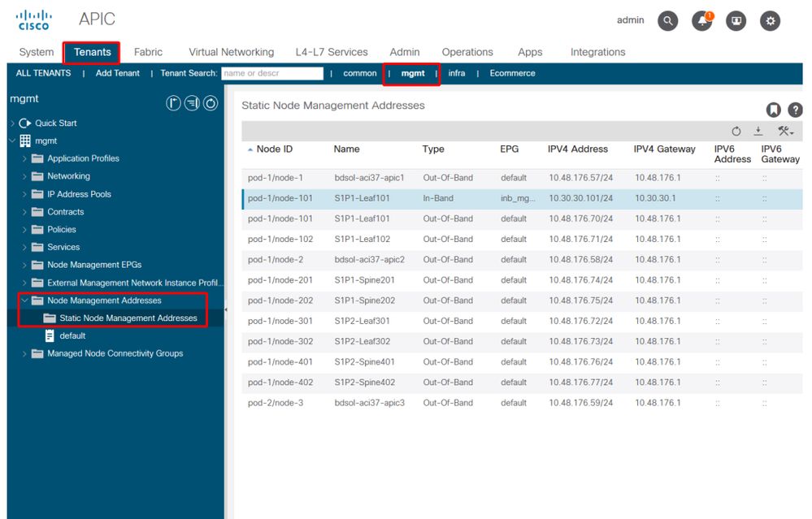Click the bookmark icon beside help
Viewport: 812px width, 519px height.
click(774, 110)
